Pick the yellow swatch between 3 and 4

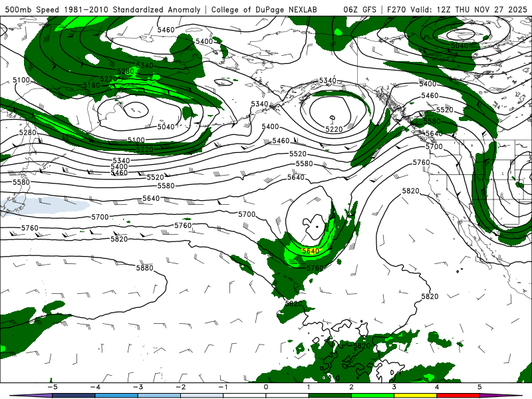416,396
